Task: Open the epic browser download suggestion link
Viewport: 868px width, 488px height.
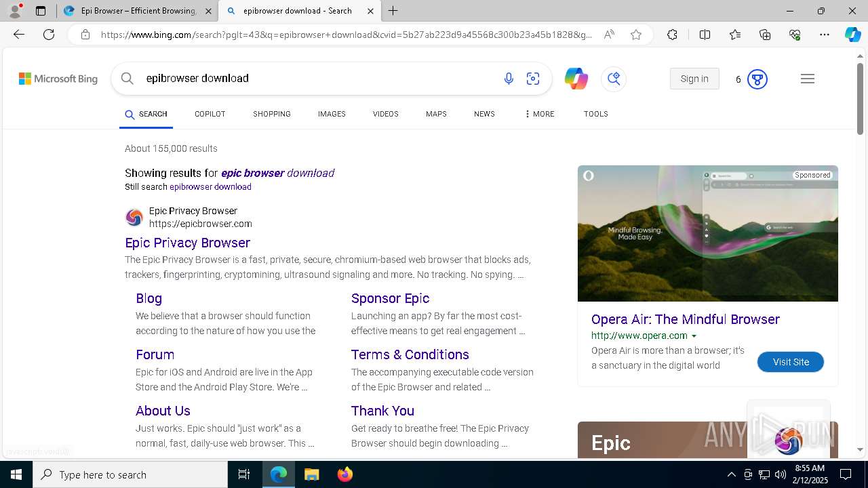Action: coord(277,173)
